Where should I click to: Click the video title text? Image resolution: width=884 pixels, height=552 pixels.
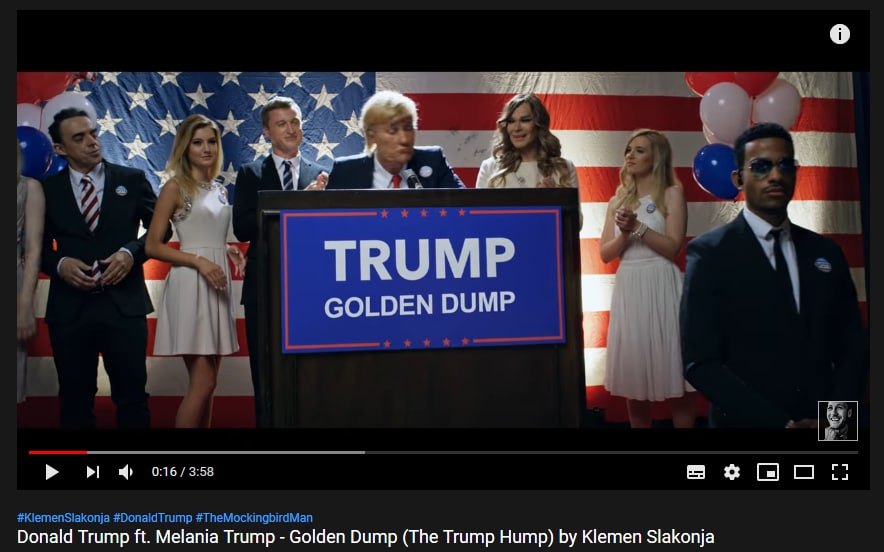click(365, 537)
